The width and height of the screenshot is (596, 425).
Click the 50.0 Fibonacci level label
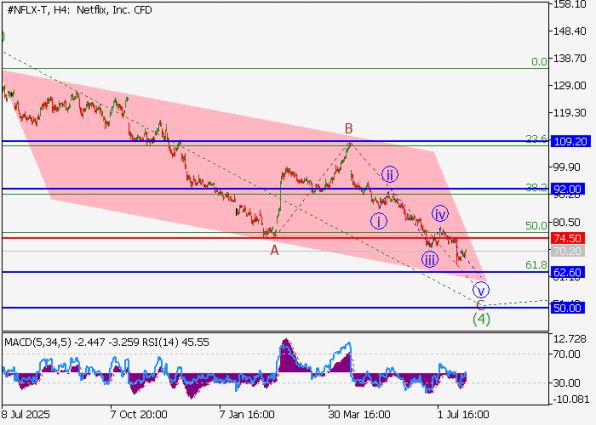pyautogui.click(x=536, y=226)
